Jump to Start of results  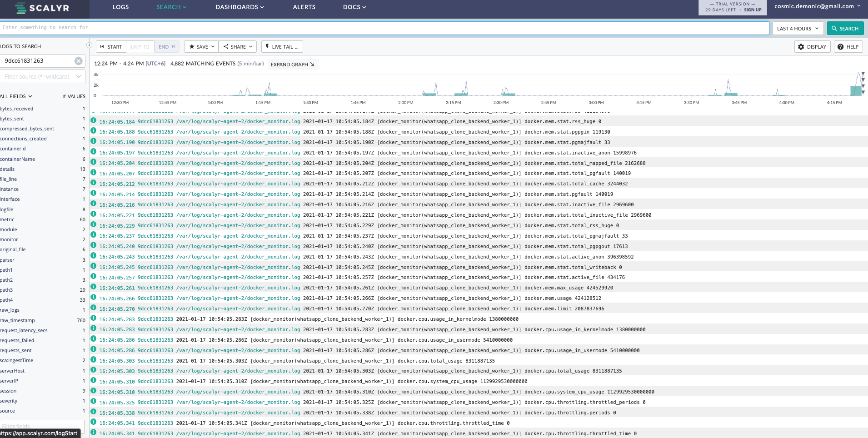pos(111,47)
